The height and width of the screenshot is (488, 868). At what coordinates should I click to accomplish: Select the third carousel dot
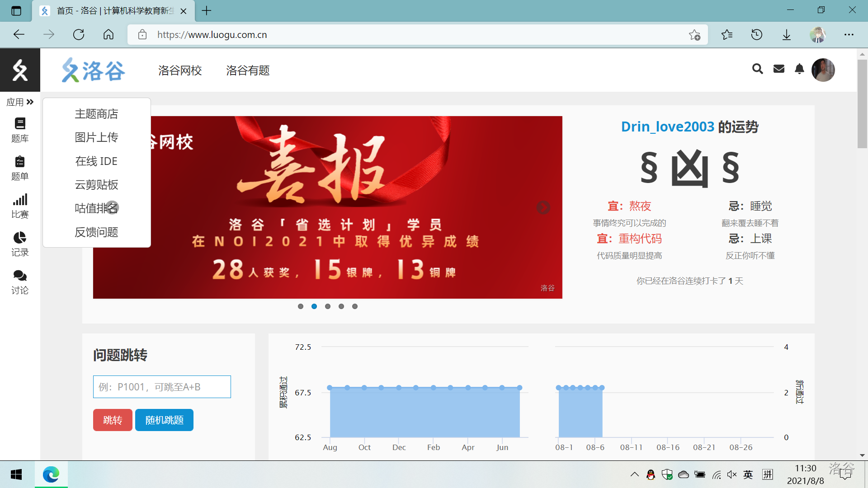pyautogui.click(x=328, y=306)
